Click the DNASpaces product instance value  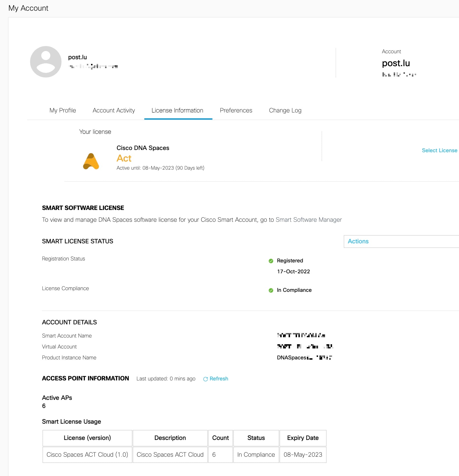pyautogui.click(x=304, y=358)
